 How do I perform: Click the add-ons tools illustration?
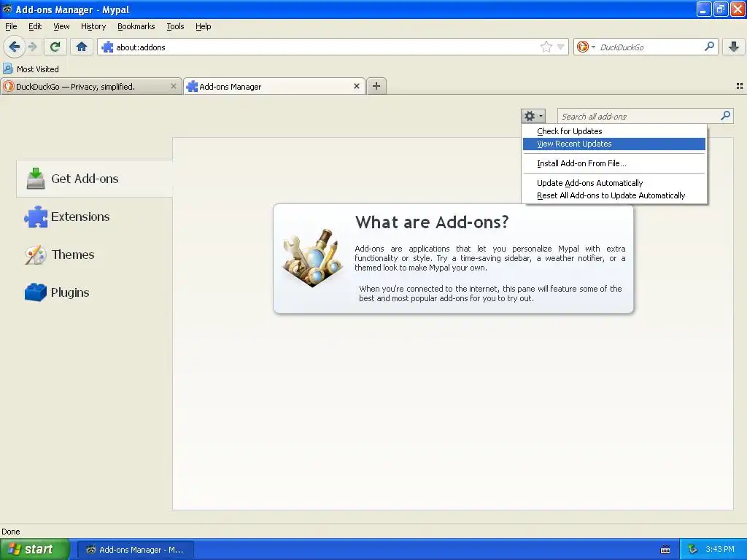pos(312,257)
